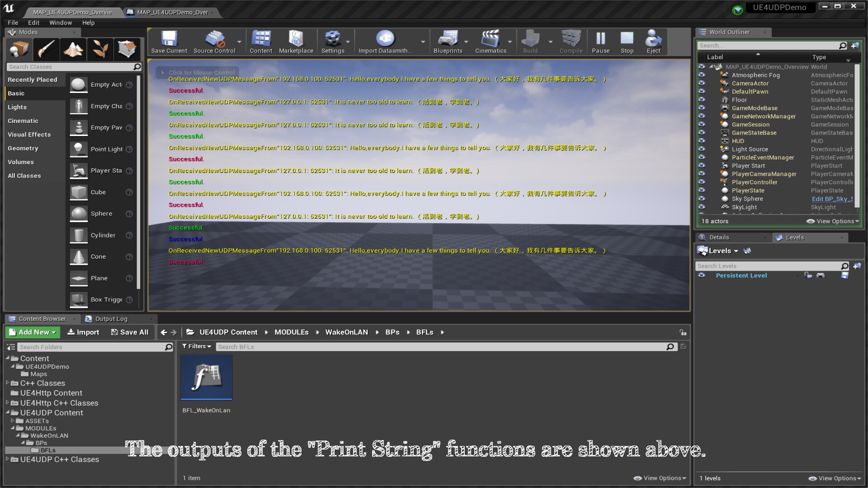Select the BFL_WakeOnLan asset thumbnail
The width and height of the screenshot is (868, 488).
(206, 377)
